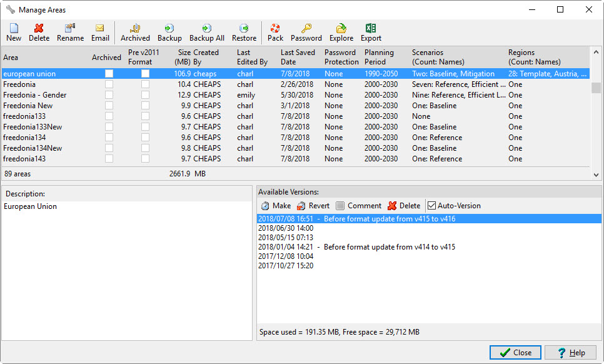Sort by Last Edited By column header
The height and width of the screenshot is (364, 604).
[253, 57]
